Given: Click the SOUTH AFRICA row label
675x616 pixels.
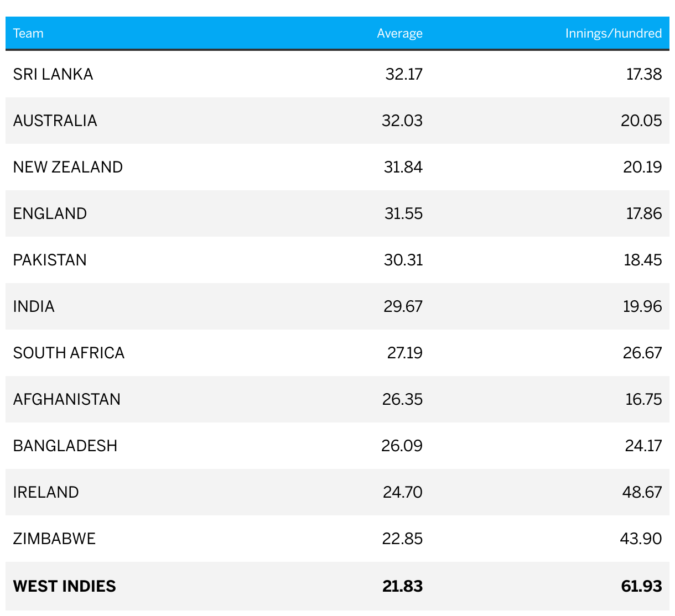Looking at the screenshot, I should point(69,353).
